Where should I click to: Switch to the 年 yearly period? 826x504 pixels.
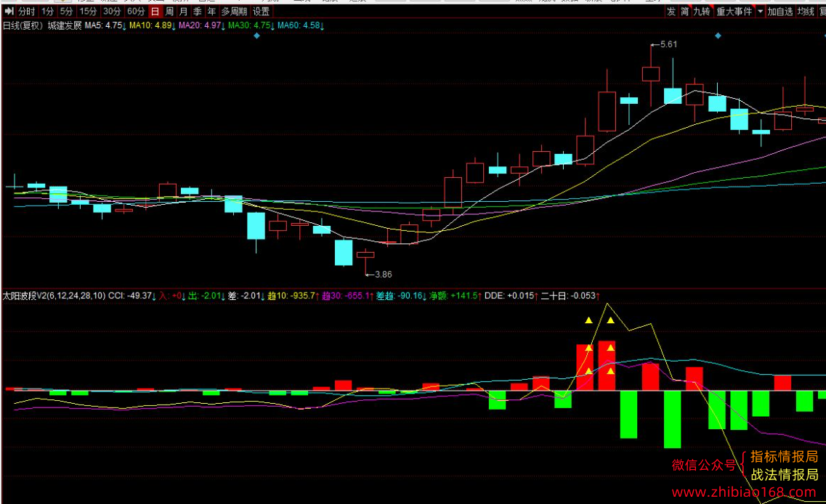pos(211,11)
